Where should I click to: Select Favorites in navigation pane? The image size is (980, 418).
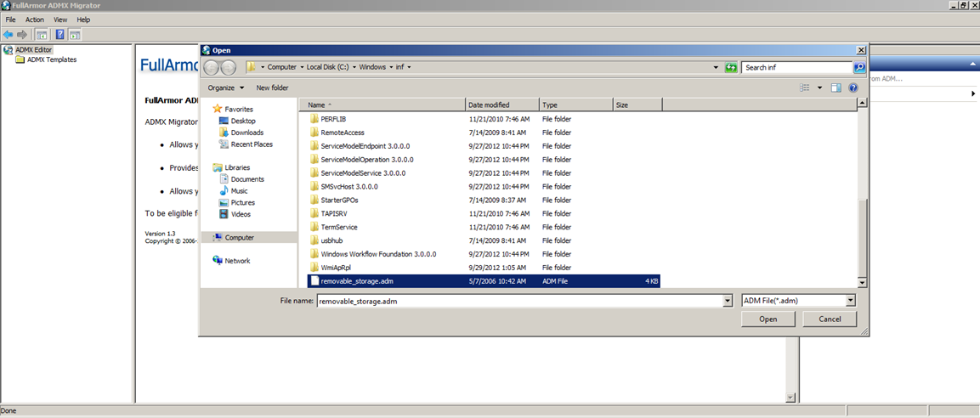[239, 109]
